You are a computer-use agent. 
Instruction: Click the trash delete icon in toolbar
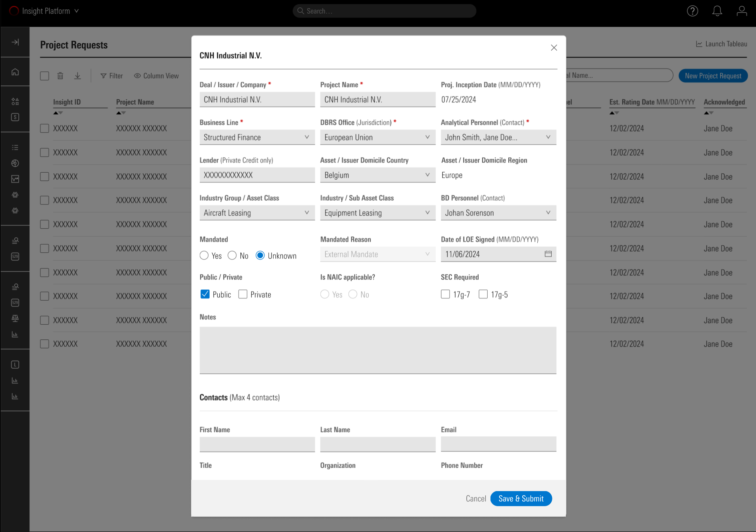click(60, 76)
